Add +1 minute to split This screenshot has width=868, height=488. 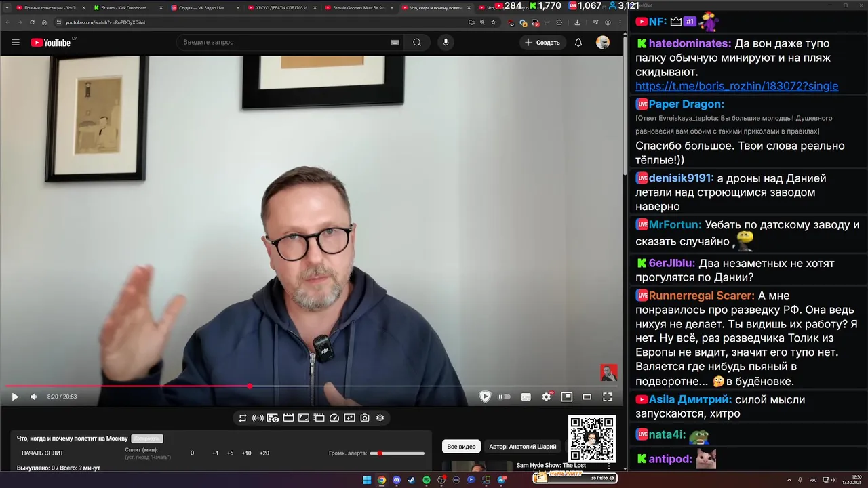tap(215, 453)
